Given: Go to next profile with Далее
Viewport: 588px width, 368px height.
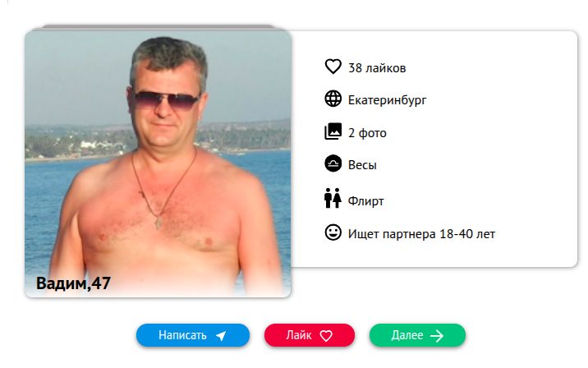Looking at the screenshot, I should 417,335.
